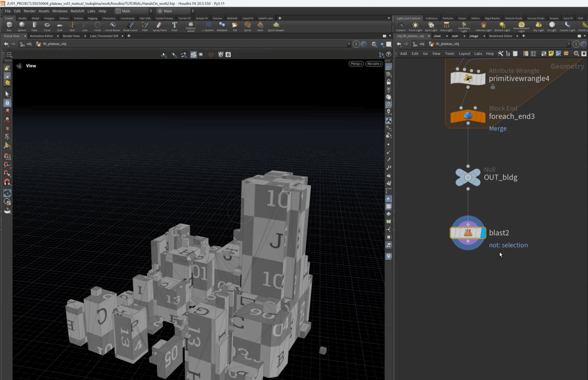Toggle the pin number button in network pane
This screenshot has width=588, height=380.
pos(576,44)
